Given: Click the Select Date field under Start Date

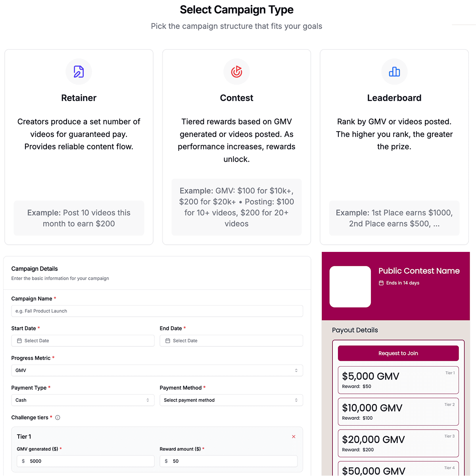Looking at the screenshot, I should (83, 340).
